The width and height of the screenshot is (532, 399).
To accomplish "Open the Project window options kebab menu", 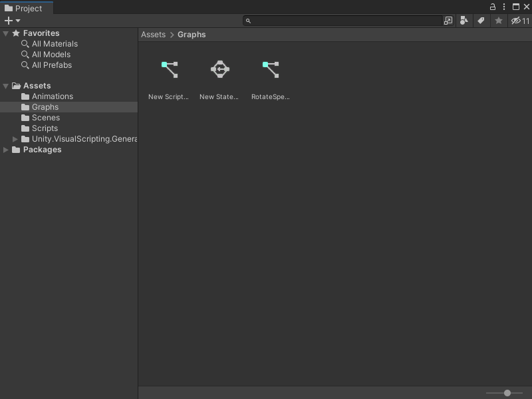I will pyautogui.click(x=503, y=5).
